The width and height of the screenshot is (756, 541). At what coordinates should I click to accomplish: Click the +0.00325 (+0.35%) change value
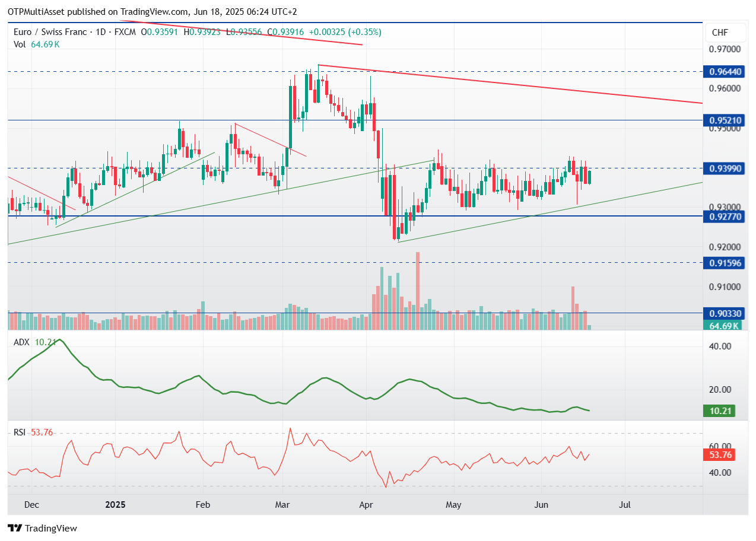tap(345, 32)
